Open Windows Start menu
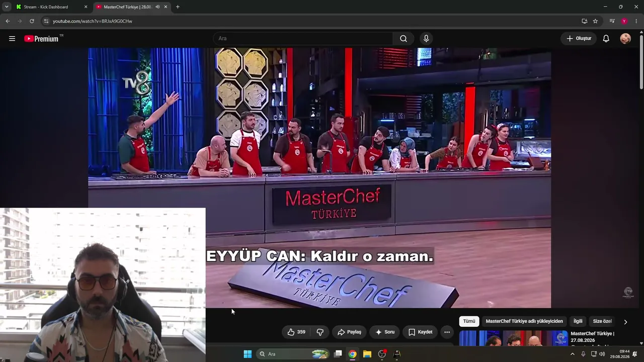The width and height of the screenshot is (644, 362). point(248,354)
